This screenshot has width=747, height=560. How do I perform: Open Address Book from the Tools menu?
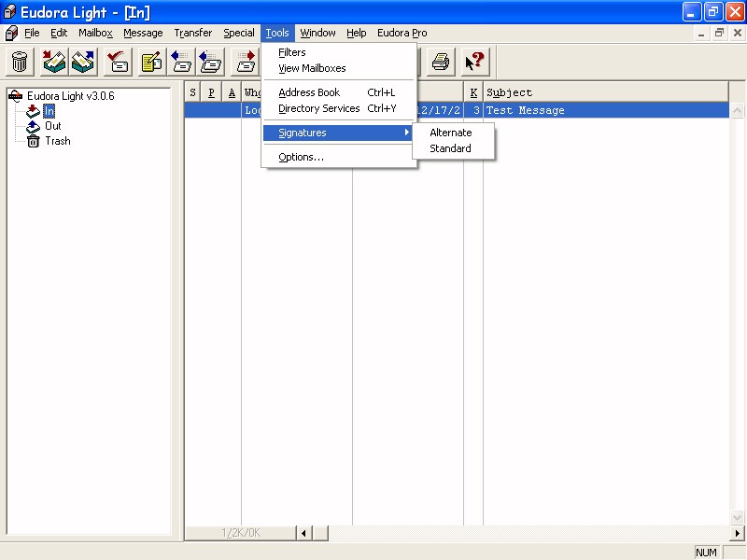tap(340, 92)
